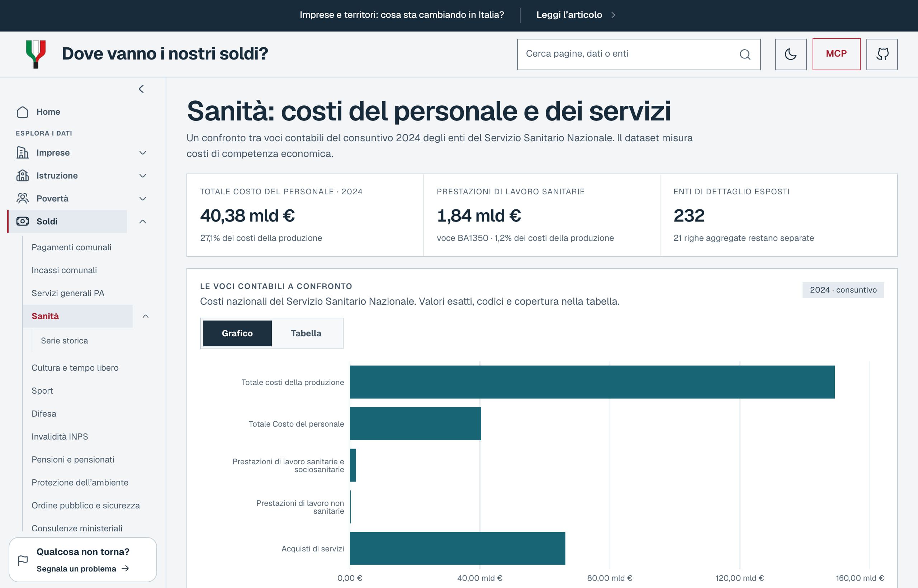Click the Istruzione school icon
The height and width of the screenshot is (588, 918).
[x=23, y=176]
